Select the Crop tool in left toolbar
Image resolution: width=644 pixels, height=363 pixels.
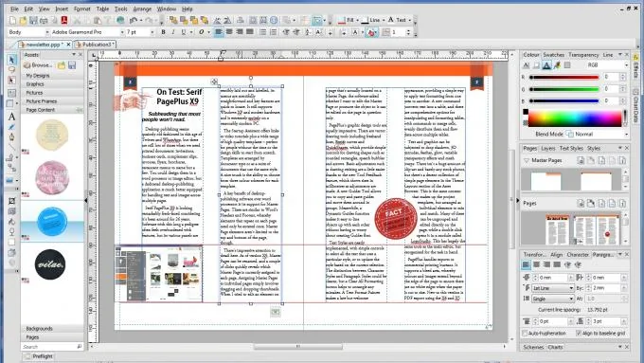coord(11,201)
